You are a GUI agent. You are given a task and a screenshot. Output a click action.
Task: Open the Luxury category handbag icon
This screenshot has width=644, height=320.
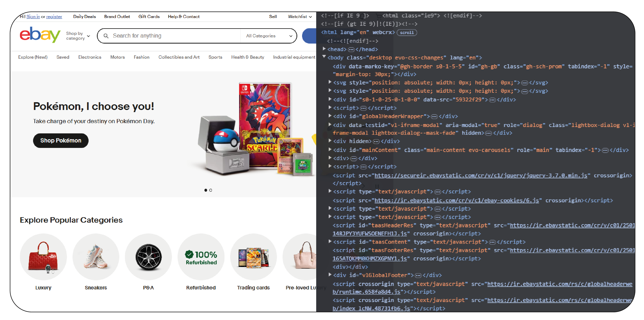(43, 257)
